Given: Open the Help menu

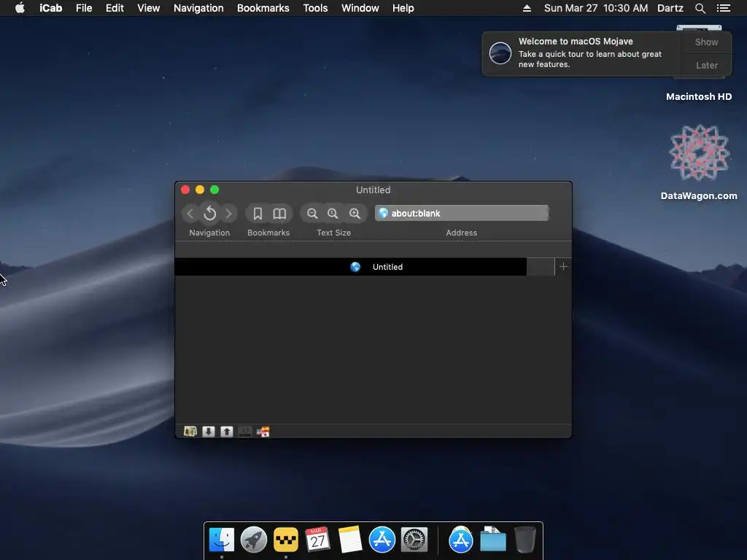Looking at the screenshot, I should 403,8.
